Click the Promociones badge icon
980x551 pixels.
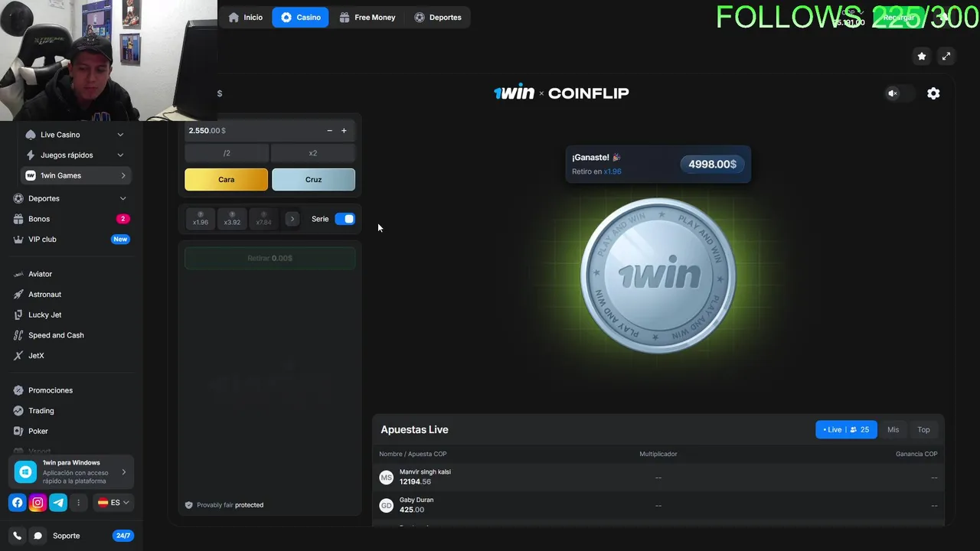pos(19,390)
